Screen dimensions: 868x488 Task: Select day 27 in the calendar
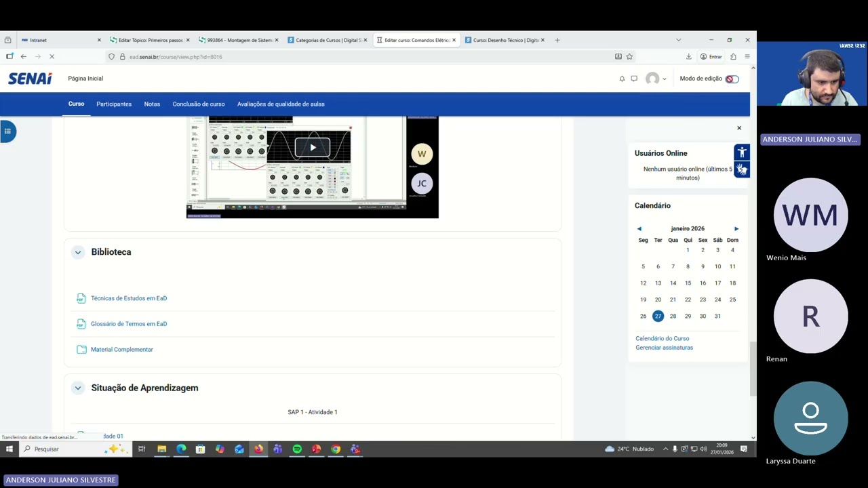[658, 316]
